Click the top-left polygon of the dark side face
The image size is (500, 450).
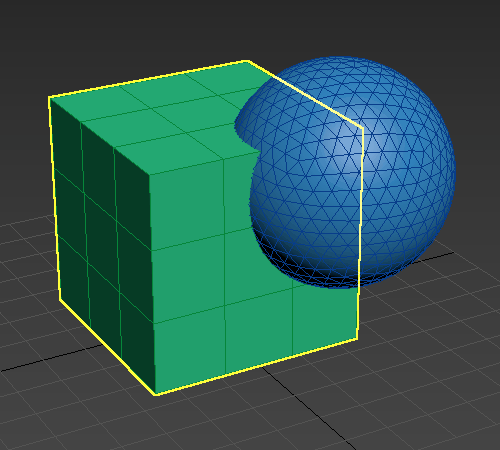[x=67, y=140]
